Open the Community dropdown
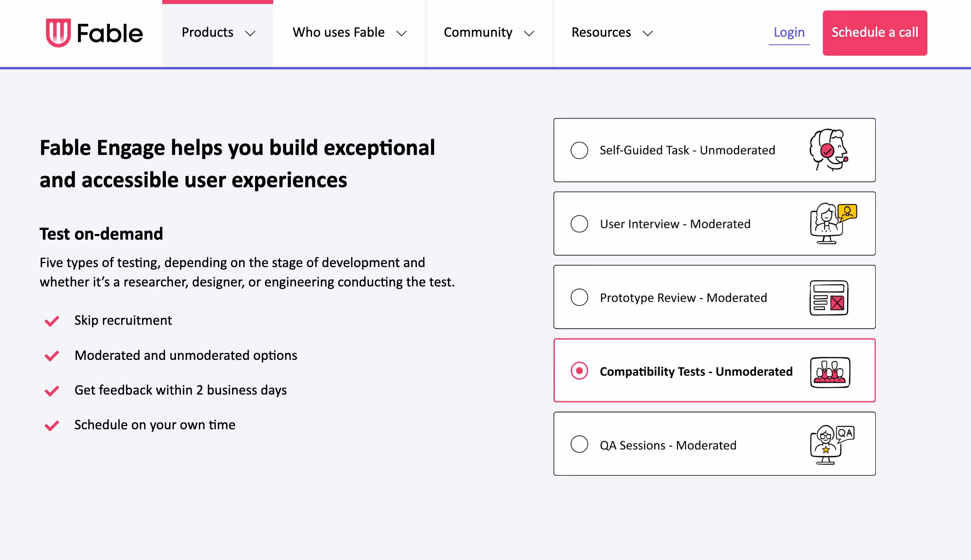This screenshot has width=971, height=560. tap(489, 33)
